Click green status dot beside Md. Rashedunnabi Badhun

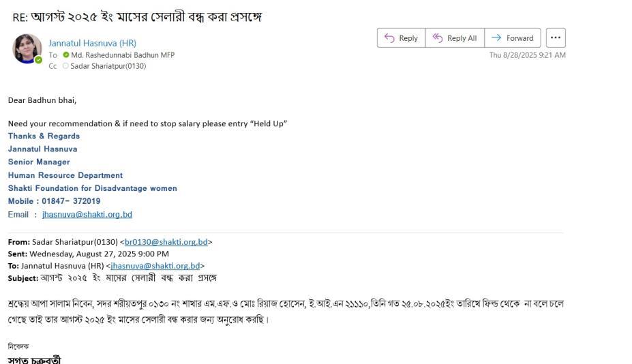coord(66,55)
